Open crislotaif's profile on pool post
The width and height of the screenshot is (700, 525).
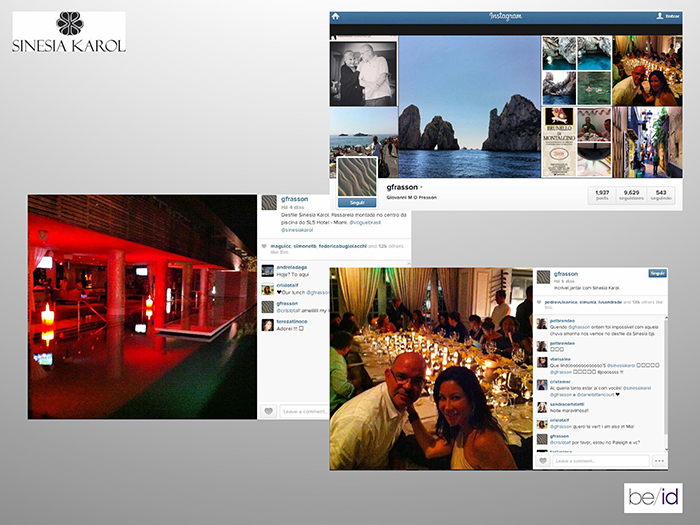[x=287, y=285]
